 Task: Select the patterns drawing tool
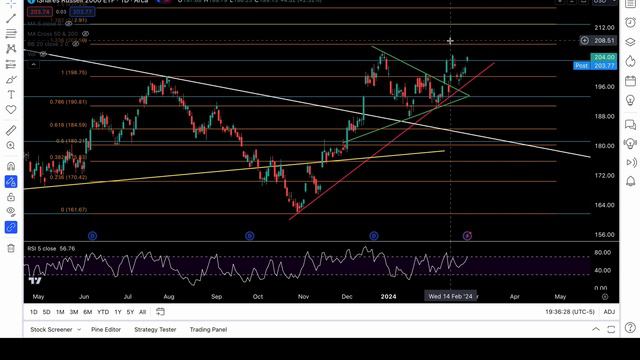[11, 49]
